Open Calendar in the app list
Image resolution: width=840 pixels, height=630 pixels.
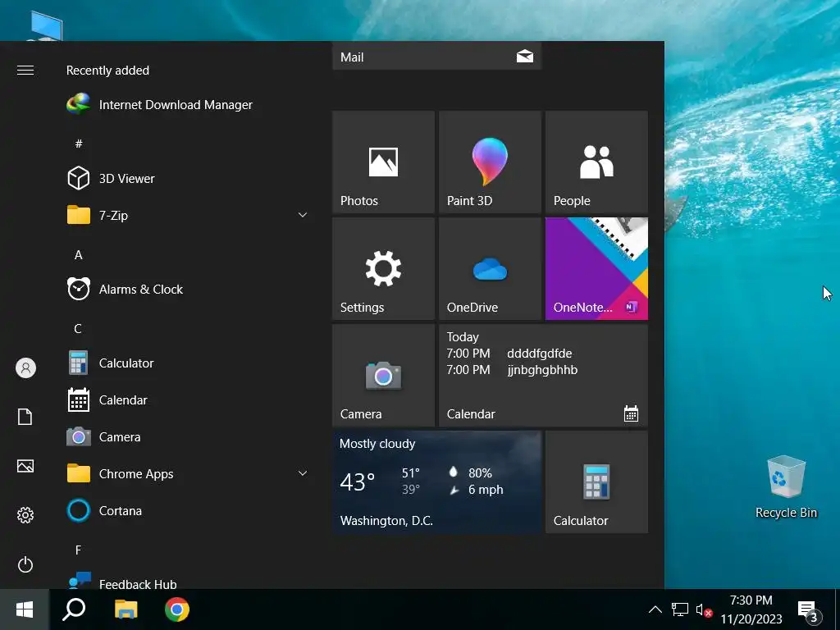[188, 400]
